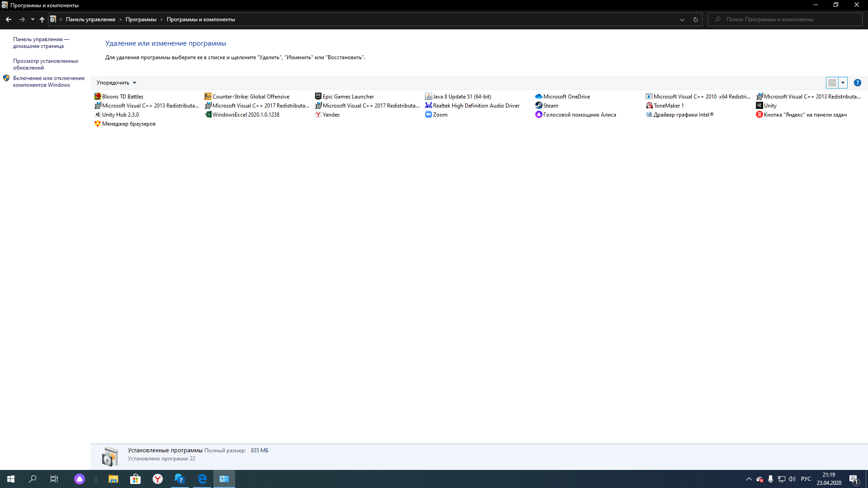The width and height of the screenshot is (868, 488).
Task: Open Microsoft Store from the taskbar
Action: pos(135,479)
